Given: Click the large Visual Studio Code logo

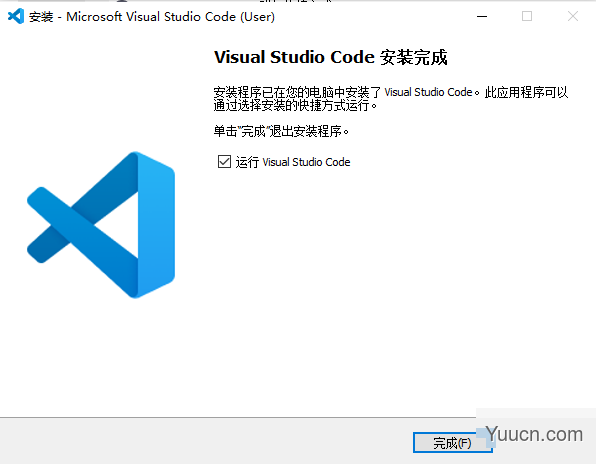Looking at the screenshot, I should point(101,225).
